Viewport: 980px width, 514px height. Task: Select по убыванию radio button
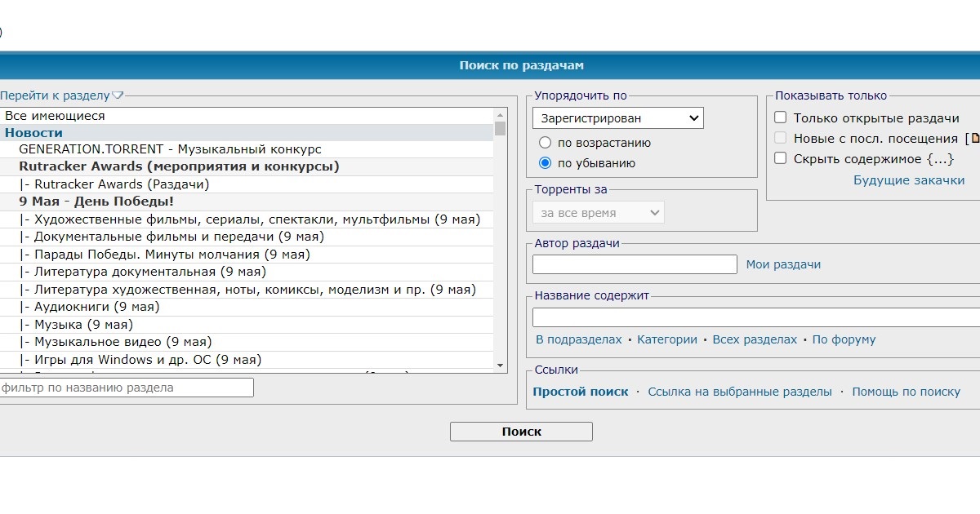(546, 163)
